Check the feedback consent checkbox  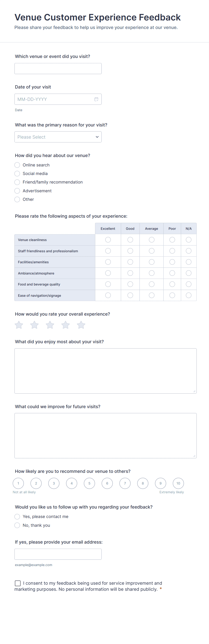(x=18, y=583)
